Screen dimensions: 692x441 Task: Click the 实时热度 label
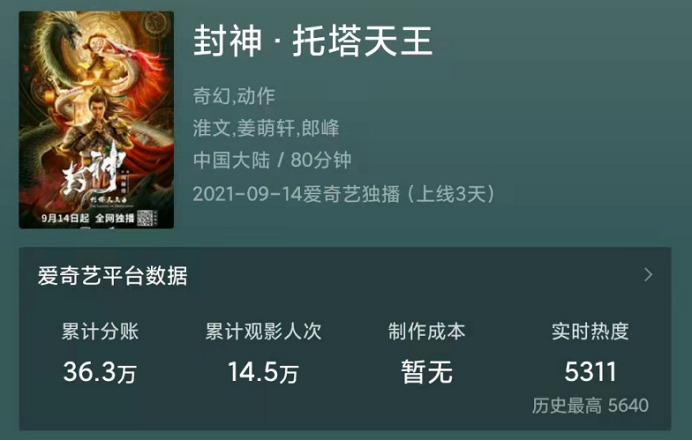(590, 332)
